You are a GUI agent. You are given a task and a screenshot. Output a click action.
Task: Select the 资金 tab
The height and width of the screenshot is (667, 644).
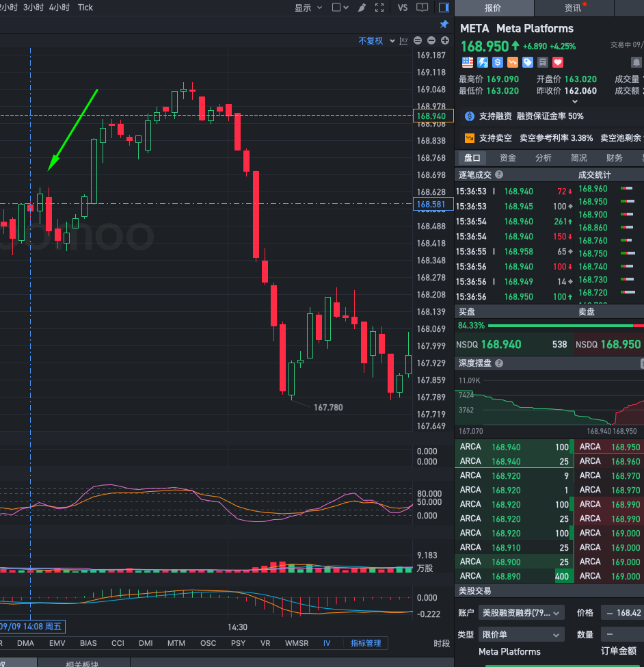pyautogui.click(x=508, y=158)
